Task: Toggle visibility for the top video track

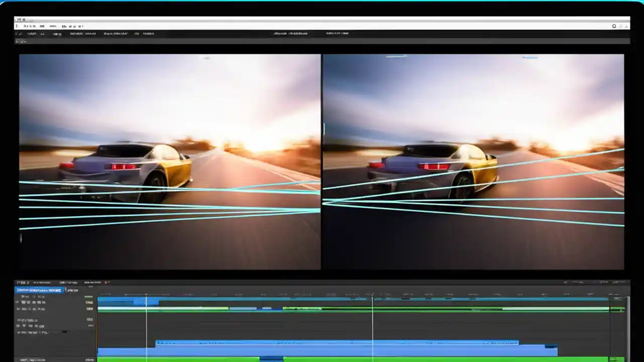Action: tap(17, 302)
